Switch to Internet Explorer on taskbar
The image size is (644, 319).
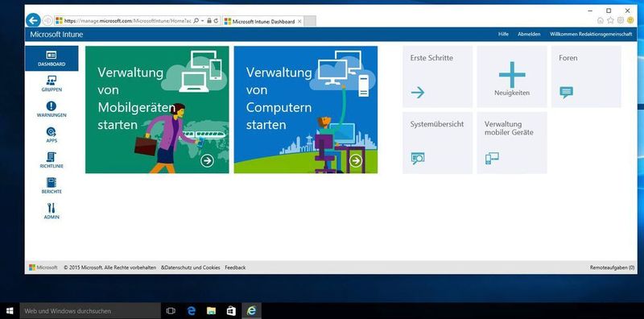(251, 311)
